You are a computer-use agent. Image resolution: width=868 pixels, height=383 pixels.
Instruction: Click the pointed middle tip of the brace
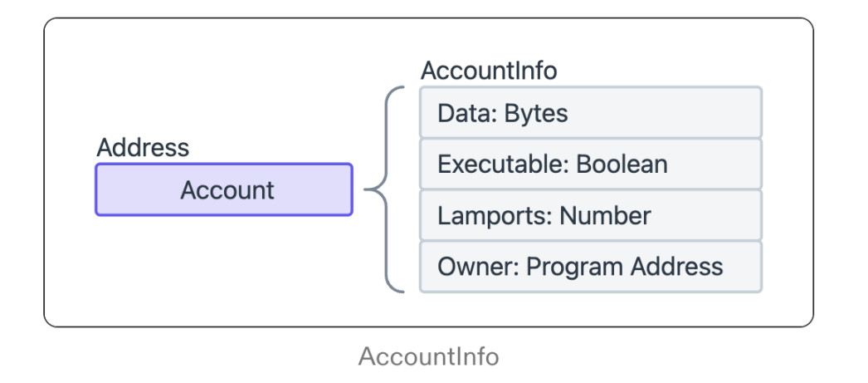(x=367, y=190)
